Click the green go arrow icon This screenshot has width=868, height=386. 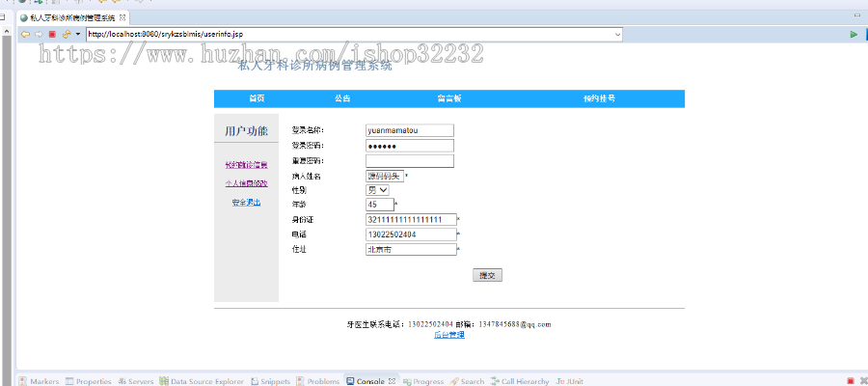pyautogui.click(x=854, y=34)
